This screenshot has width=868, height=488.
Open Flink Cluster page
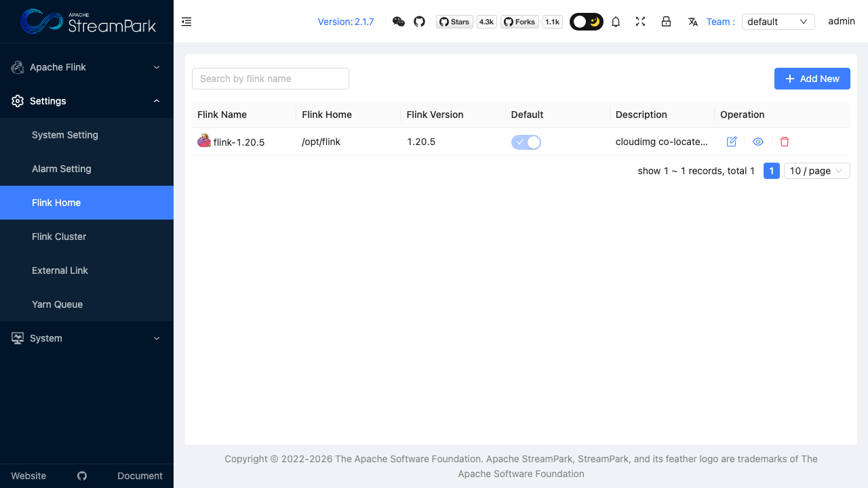[x=87, y=237]
